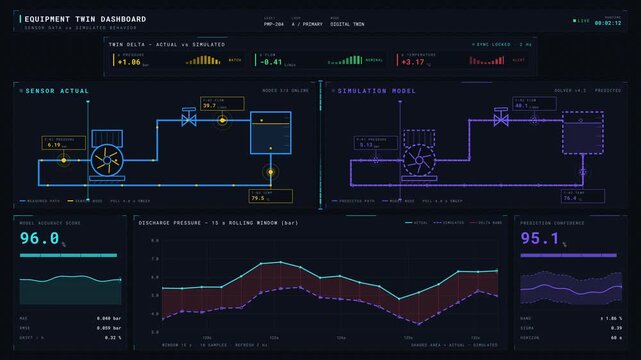
Task: Click the yellow pressure delta bar chart
Action: point(203,60)
